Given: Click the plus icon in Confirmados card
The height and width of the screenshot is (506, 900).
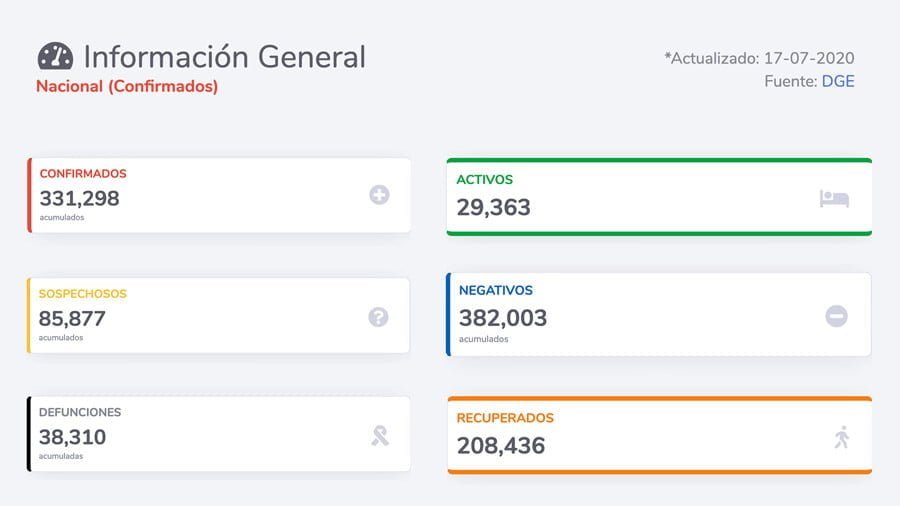Looking at the screenshot, I should pos(379,195).
